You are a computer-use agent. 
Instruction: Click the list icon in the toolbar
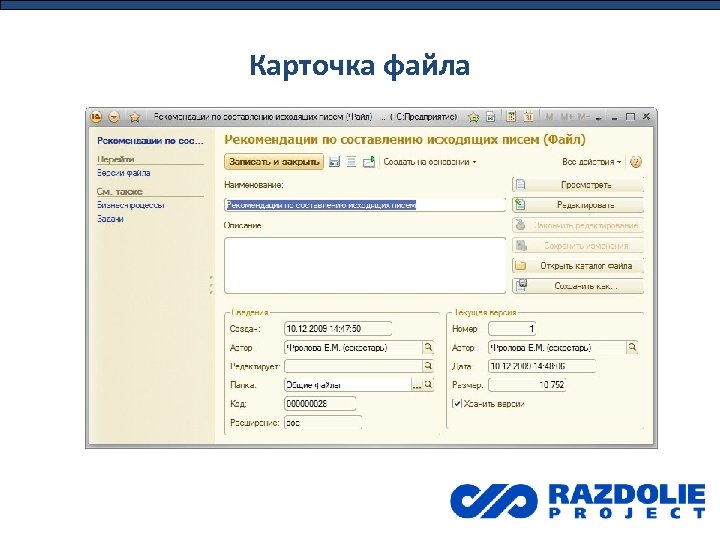click(351, 162)
